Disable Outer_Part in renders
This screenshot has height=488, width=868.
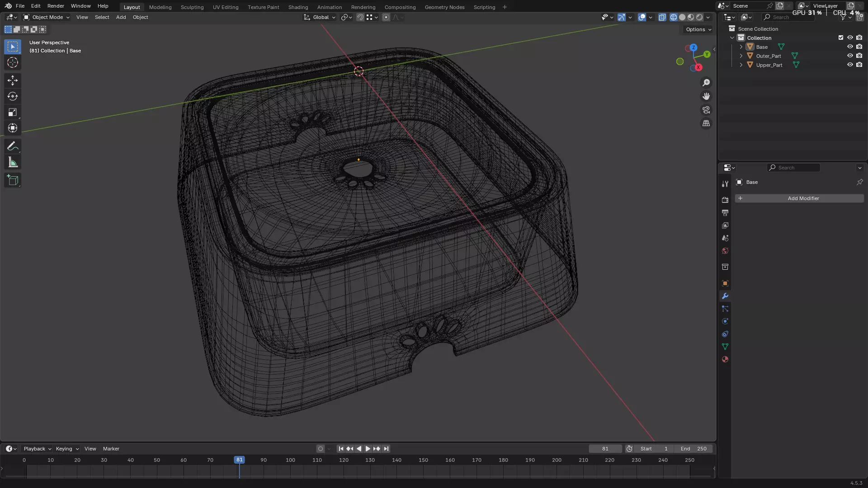coord(859,56)
